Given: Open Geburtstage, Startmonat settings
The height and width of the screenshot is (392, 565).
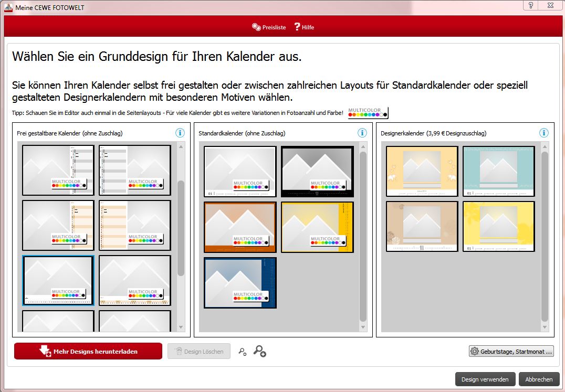Looking at the screenshot, I should tap(511, 351).
